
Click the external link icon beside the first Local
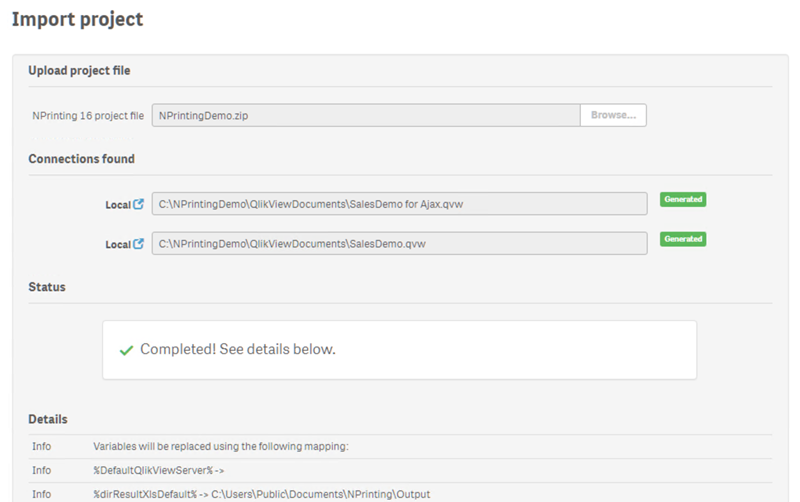pyautogui.click(x=139, y=204)
